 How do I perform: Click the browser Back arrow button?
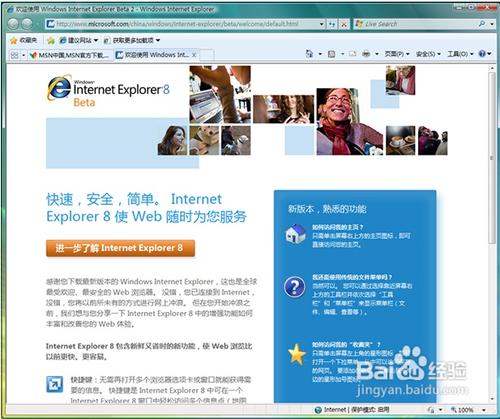pyautogui.click(x=13, y=24)
